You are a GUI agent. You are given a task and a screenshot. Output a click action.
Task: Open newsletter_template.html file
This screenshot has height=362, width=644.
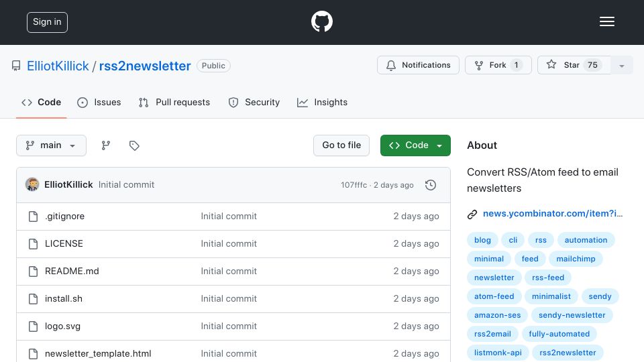point(98,353)
